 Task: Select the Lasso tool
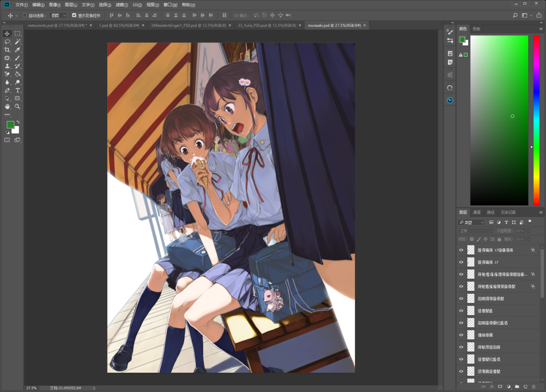tap(7, 42)
